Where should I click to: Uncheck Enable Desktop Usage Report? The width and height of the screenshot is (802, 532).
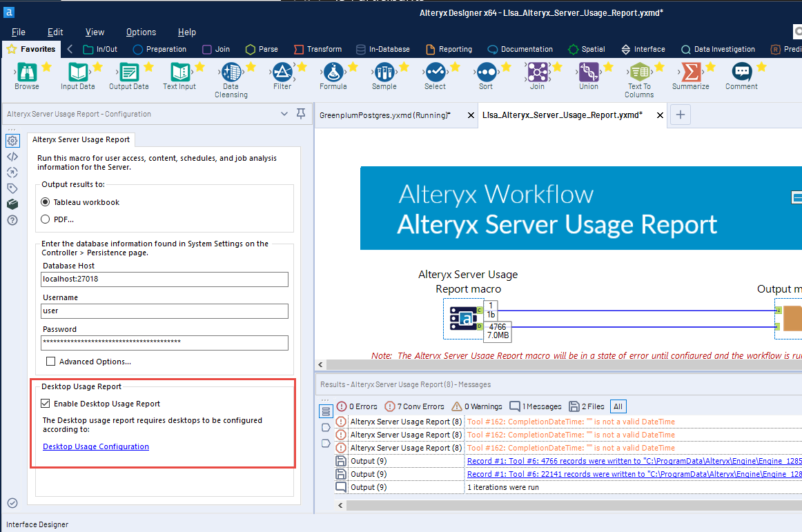[46, 404]
